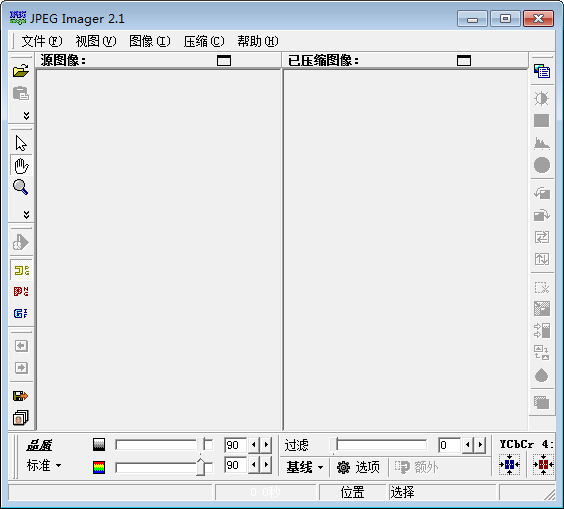Viewport: 564px width, 509px height.
Task: Click the top quality value field 90
Action: point(235,445)
